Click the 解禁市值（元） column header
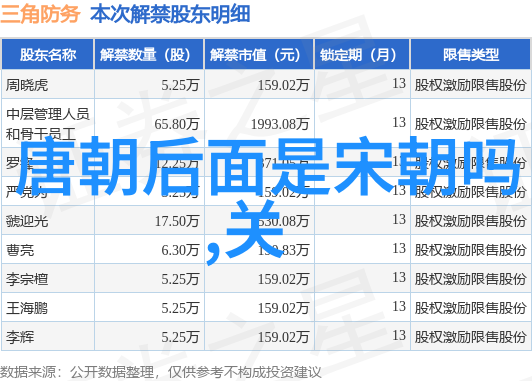Image resolution: width=532 pixels, height=381 pixels. [259, 55]
